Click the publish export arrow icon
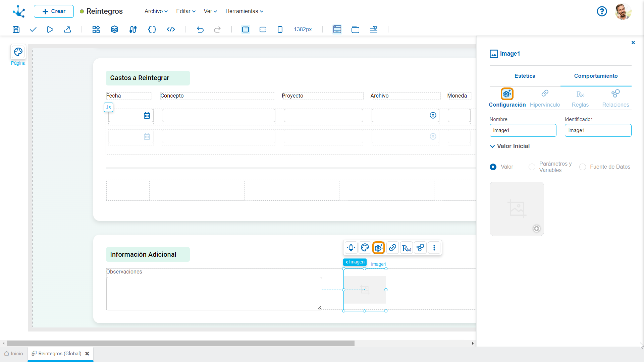This screenshot has width=644, height=362. pyautogui.click(x=67, y=29)
